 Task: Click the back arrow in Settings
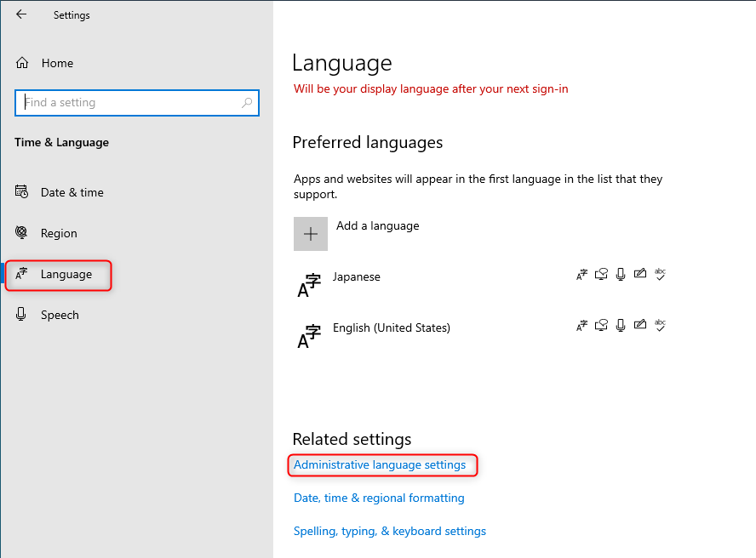(x=21, y=14)
